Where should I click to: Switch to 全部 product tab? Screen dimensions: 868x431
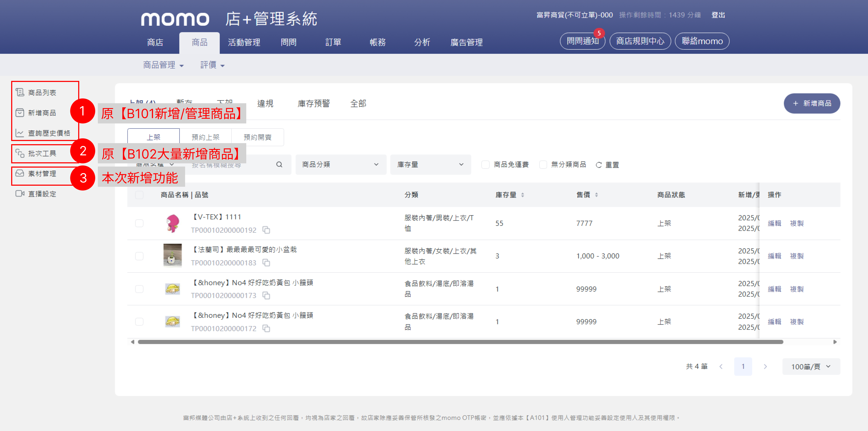(x=358, y=103)
